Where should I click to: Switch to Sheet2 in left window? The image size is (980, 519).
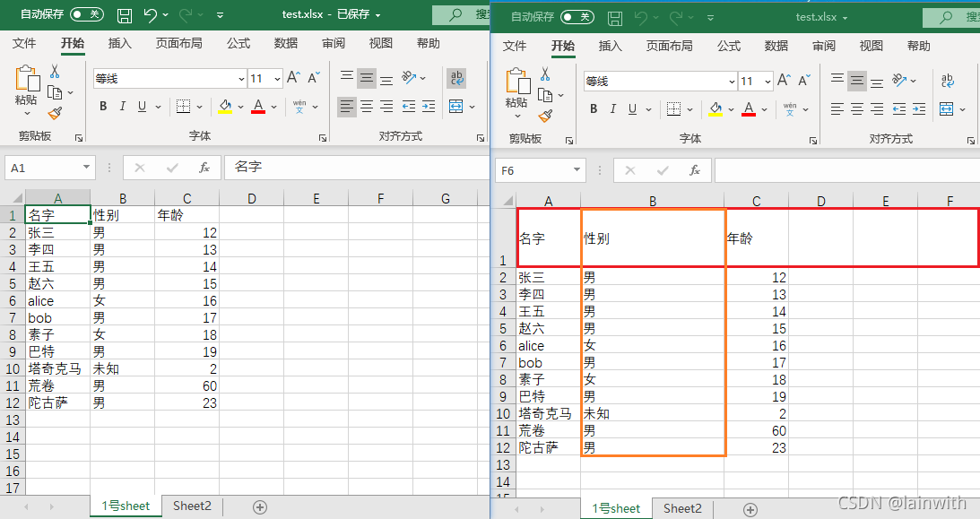point(192,506)
